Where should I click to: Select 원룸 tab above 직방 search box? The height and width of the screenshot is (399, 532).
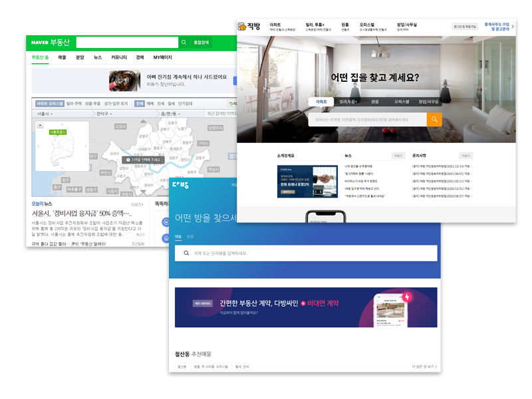375,102
